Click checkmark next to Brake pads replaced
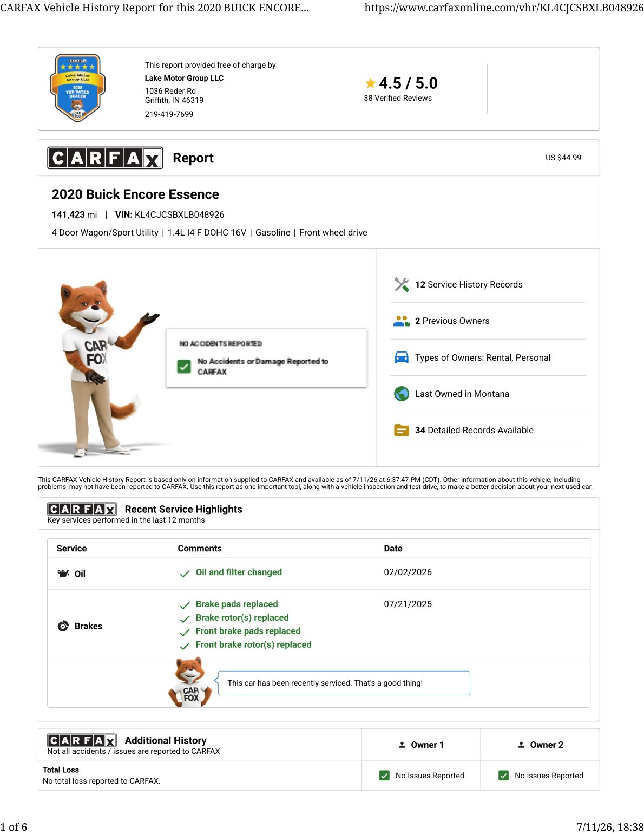This screenshot has height=834, width=644. pos(185,605)
